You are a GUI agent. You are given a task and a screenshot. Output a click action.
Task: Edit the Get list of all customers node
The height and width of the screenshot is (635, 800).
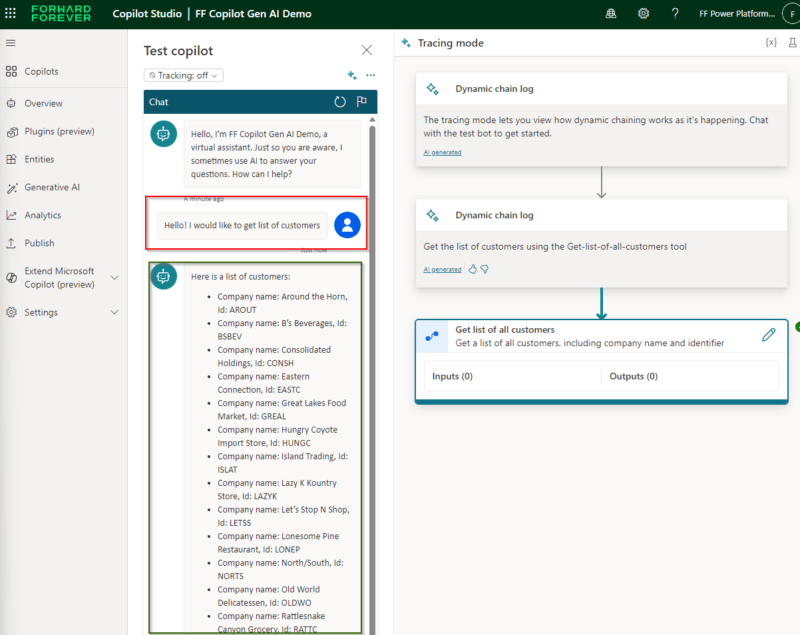coord(768,336)
